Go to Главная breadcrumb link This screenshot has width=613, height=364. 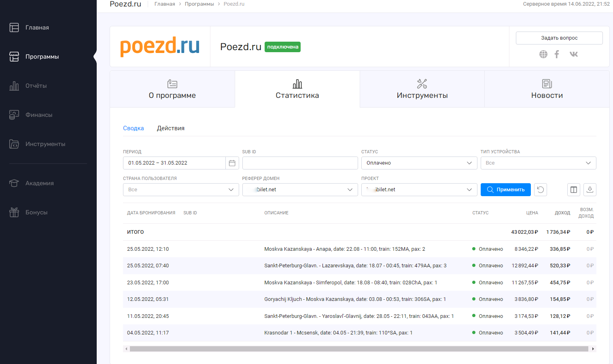pos(165,4)
